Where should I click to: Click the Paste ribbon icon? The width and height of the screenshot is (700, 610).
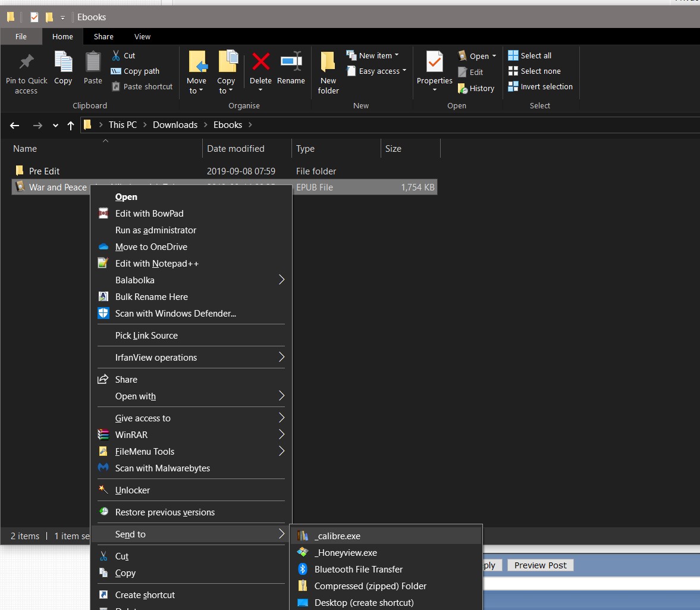pyautogui.click(x=93, y=62)
